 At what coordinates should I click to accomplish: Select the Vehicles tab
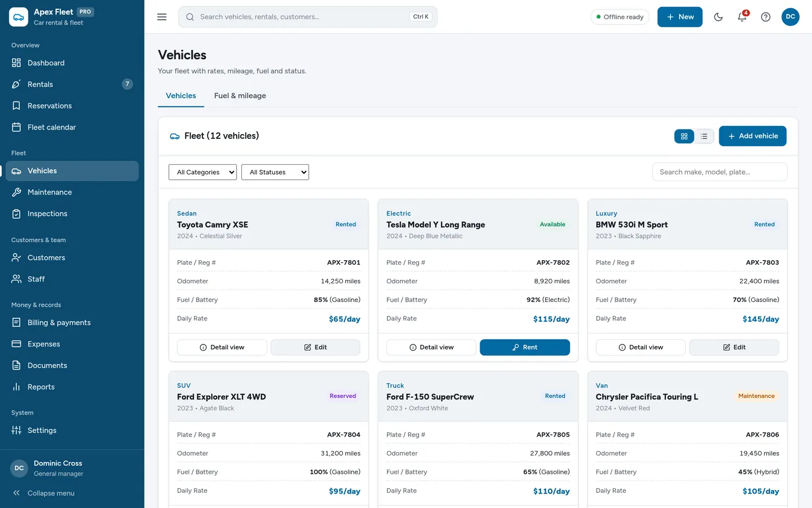[181, 96]
